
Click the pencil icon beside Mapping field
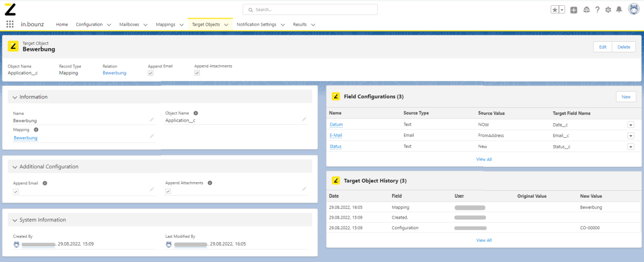click(151, 137)
